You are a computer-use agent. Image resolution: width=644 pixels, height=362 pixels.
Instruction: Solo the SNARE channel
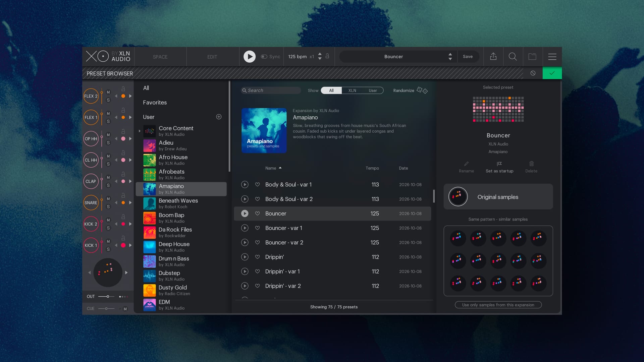click(x=108, y=207)
